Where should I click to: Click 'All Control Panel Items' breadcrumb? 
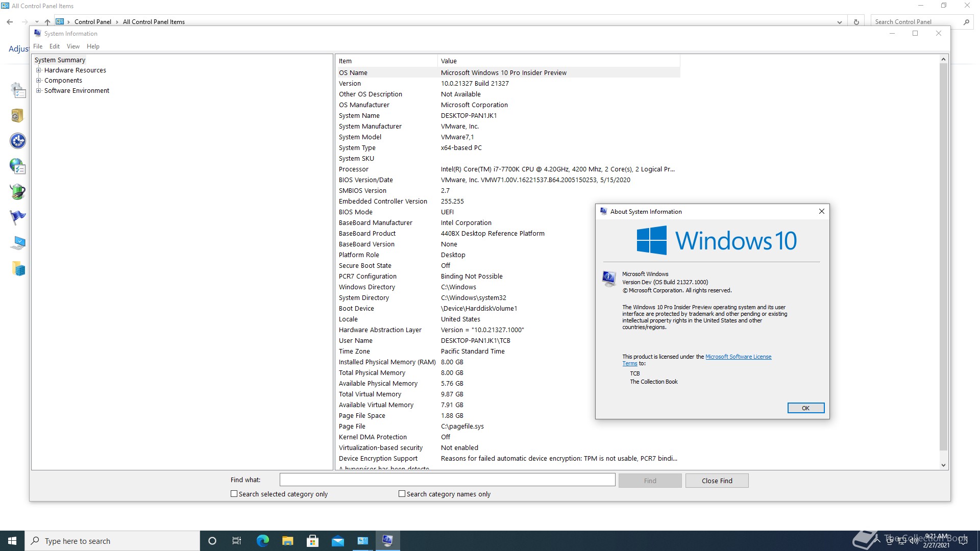point(154,22)
